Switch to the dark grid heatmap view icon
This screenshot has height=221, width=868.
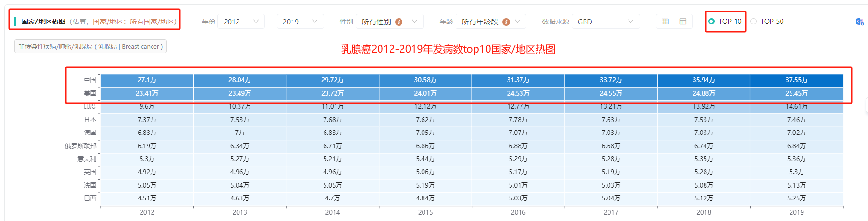coord(665,22)
